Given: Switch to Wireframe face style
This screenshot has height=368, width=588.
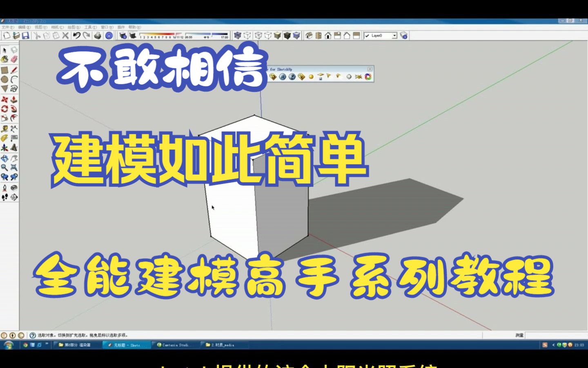Looking at the screenshot, I should pos(258,36).
